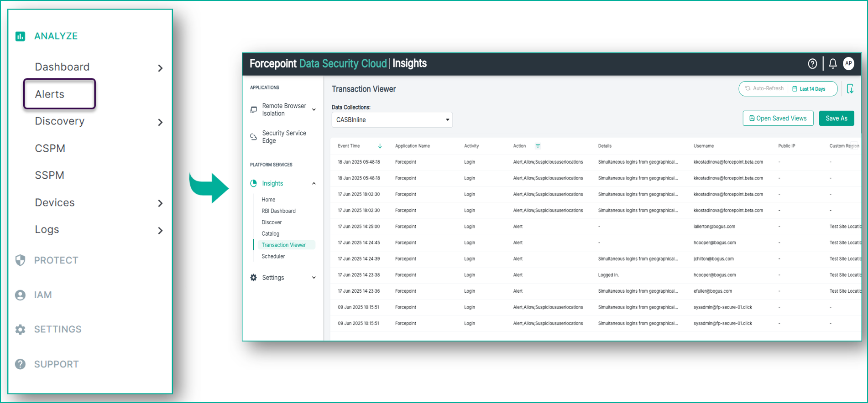Open the AP user avatar menu
The height and width of the screenshot is (403, 868).
click(848, 63)
